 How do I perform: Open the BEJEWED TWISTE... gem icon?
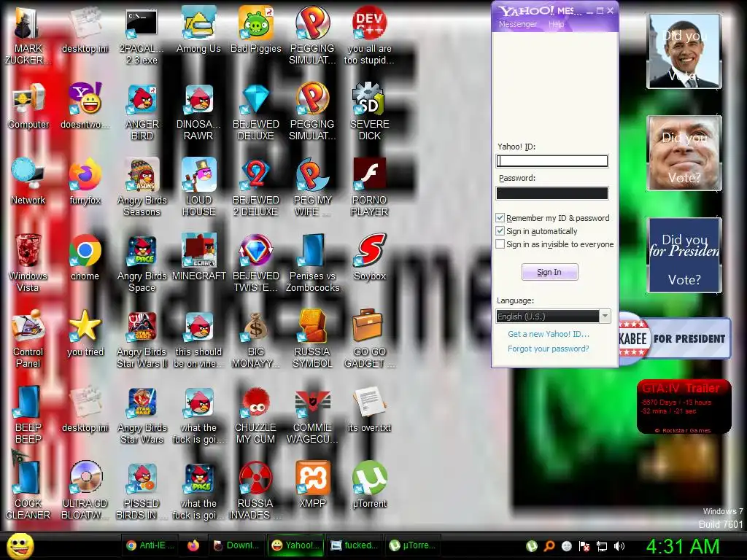pos(256,262)
